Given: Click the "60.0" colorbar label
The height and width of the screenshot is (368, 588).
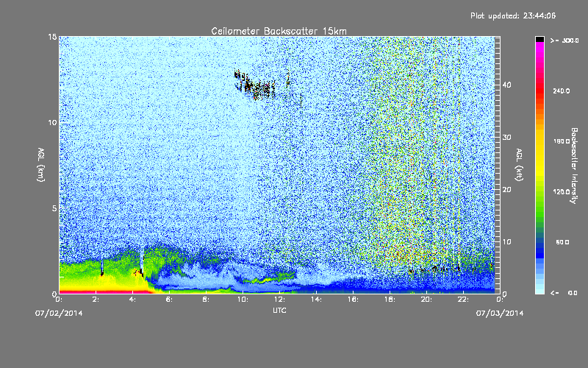Looking at the screenshot, I should click(562, 242).
